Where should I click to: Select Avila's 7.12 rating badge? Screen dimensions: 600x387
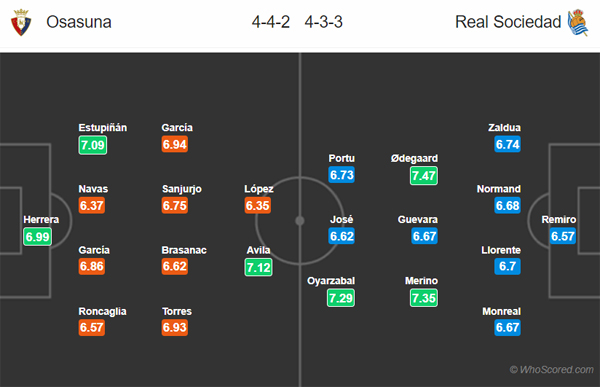coord(258,267)
